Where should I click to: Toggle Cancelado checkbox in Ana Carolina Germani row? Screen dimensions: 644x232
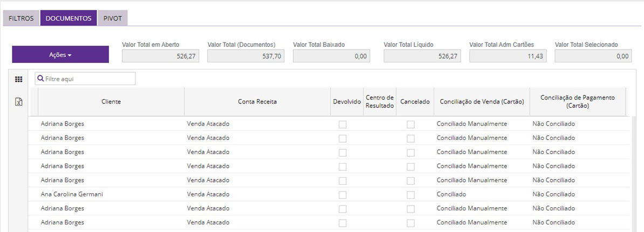coord(411,194)
